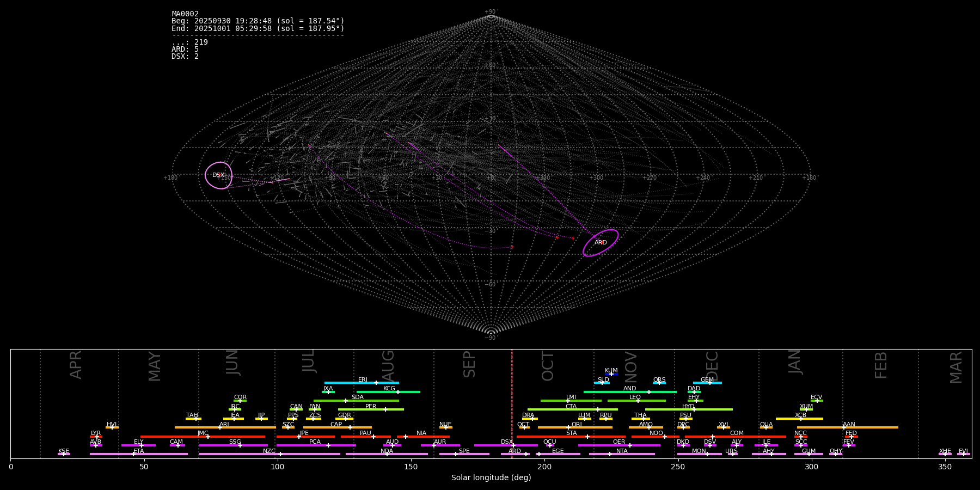
Task: Click the Beg: 20250930 19:28:48 line
Action: 258,21
